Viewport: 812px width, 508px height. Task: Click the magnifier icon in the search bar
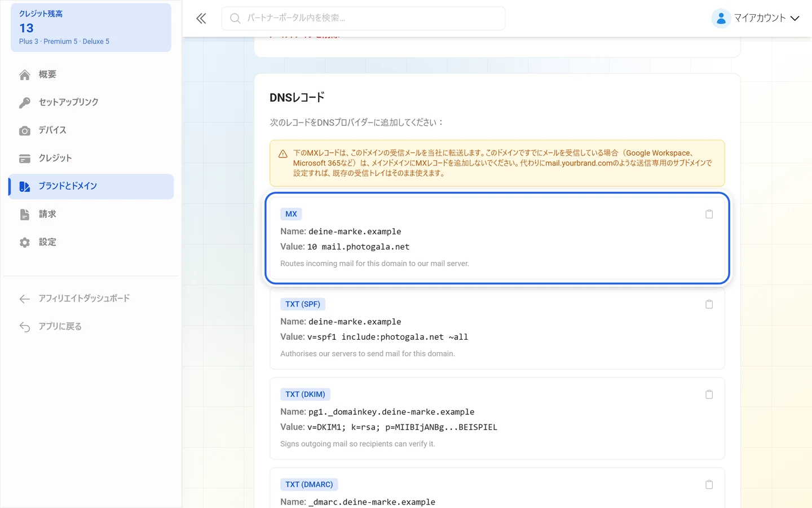point(235,19)
